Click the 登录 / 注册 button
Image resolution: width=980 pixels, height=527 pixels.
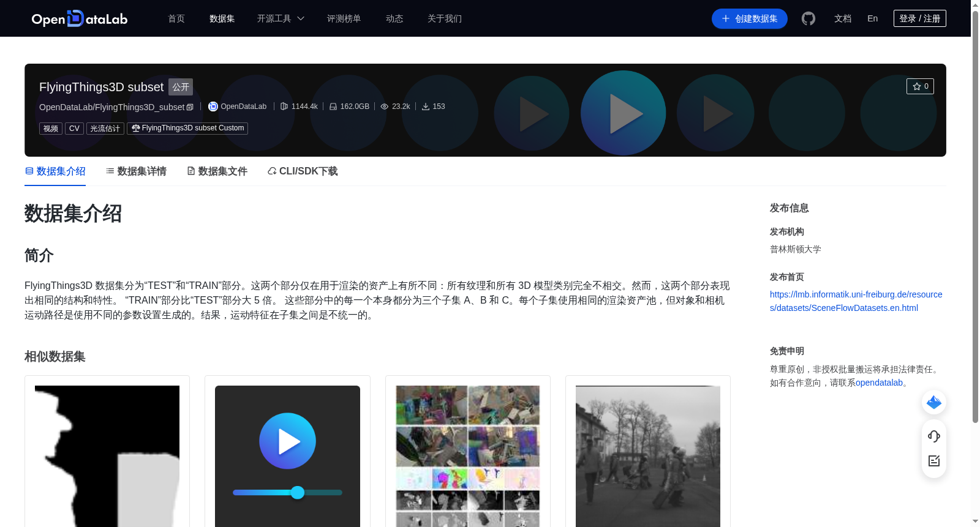click(x=920, y=18)
